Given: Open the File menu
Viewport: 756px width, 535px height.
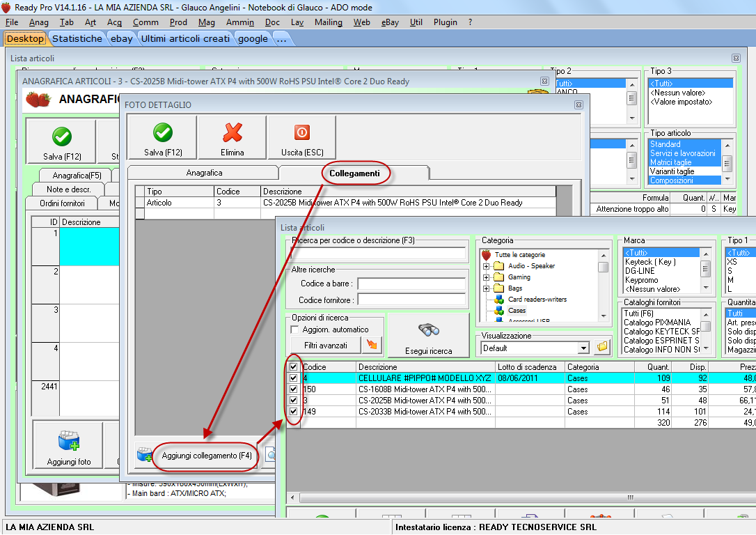Looking at the screenshot, I should tap(12, 22).
